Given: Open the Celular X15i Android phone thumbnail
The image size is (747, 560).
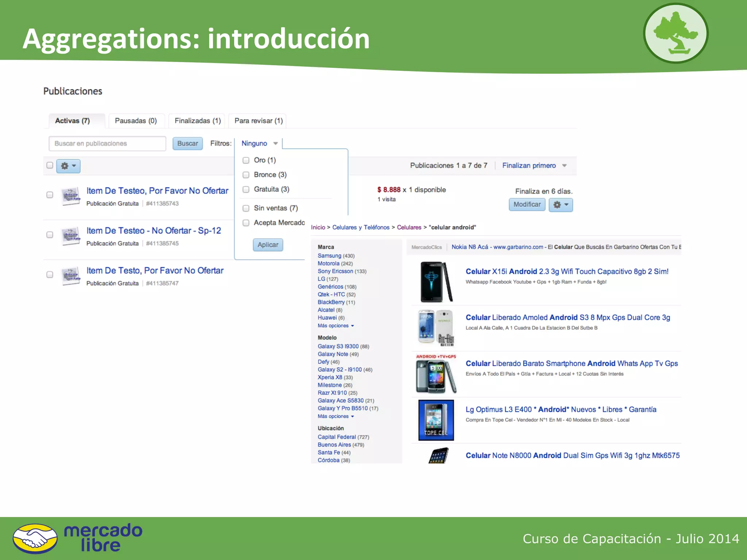Looking at the screenshot, I should pos(436,282).
